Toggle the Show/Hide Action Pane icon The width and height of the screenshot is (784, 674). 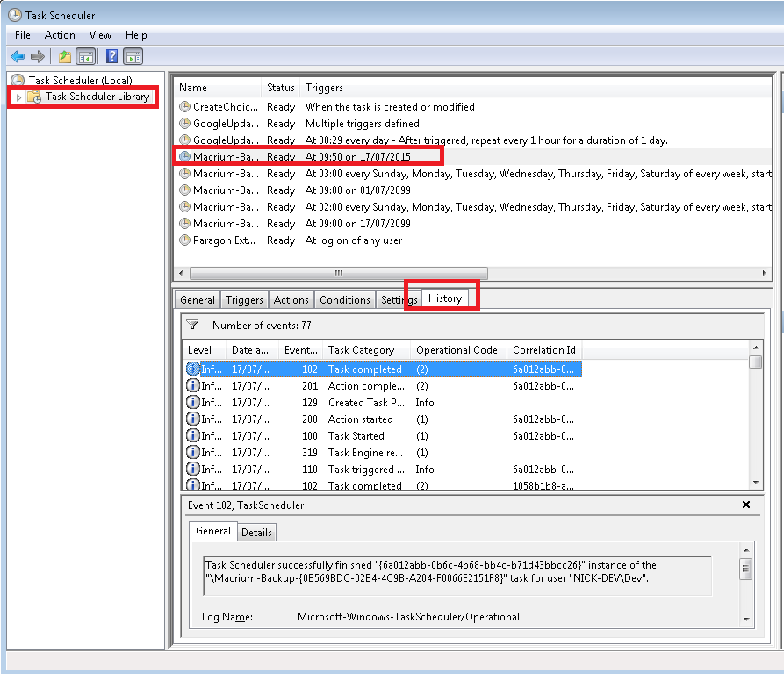coord(133,57)
